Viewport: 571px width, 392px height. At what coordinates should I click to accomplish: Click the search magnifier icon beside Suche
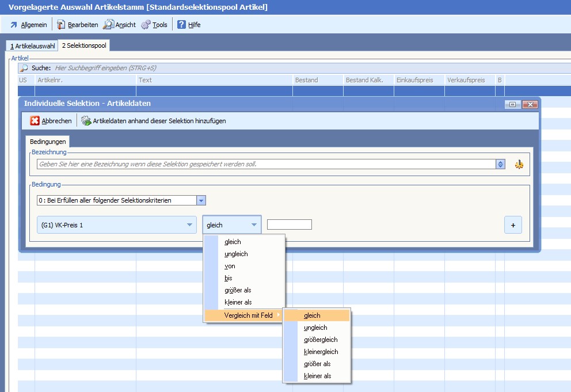(x=24, y=68)
